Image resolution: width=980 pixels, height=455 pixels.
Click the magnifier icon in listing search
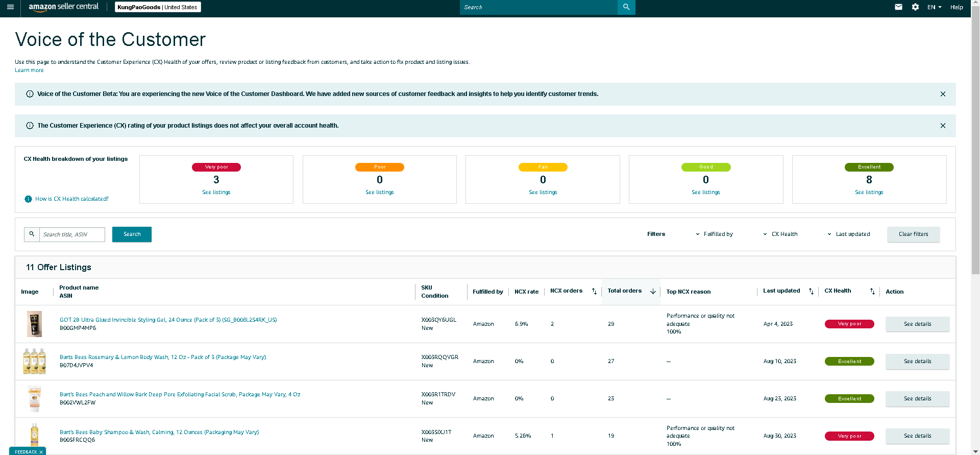[32, 234]
